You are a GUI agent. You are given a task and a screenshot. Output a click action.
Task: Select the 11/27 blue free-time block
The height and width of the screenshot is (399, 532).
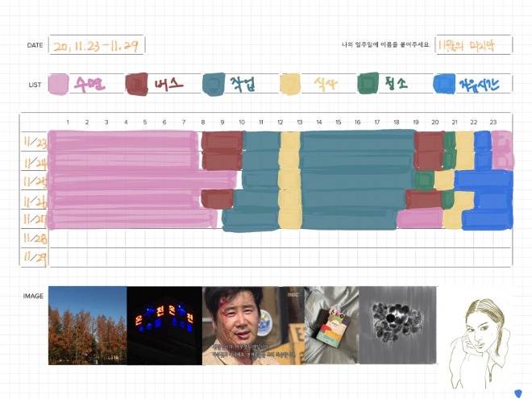(488, 219)
